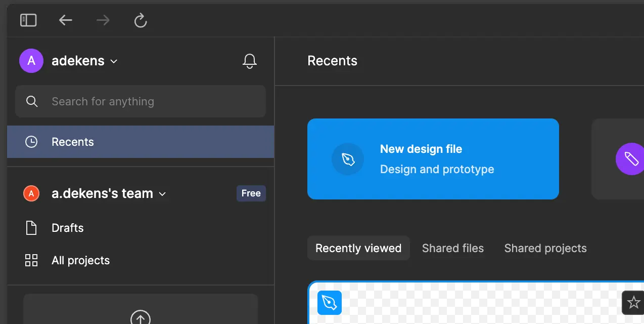Toggle the sidebar panel icon
The width and height of the screenshot is (644, 324).
point(28,20)
